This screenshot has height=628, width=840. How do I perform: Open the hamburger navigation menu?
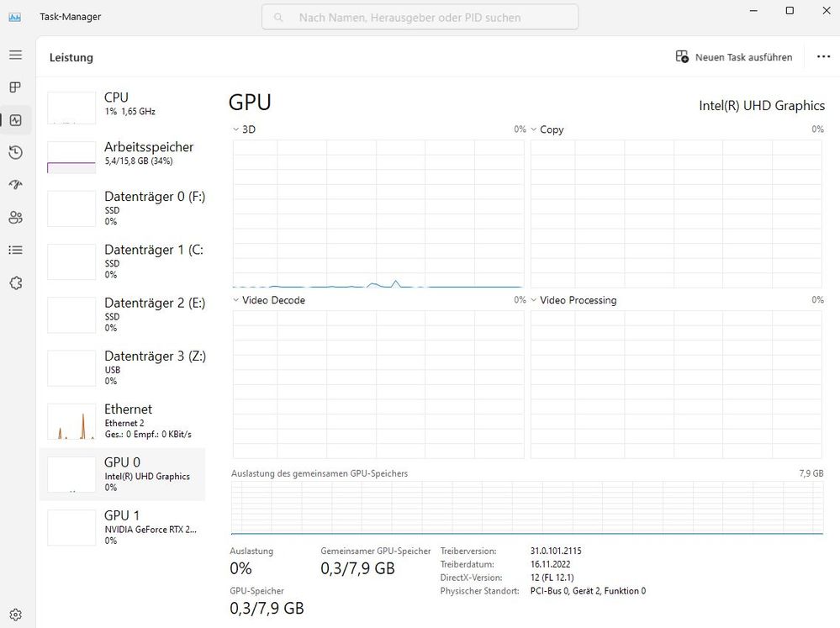[15, 55]
